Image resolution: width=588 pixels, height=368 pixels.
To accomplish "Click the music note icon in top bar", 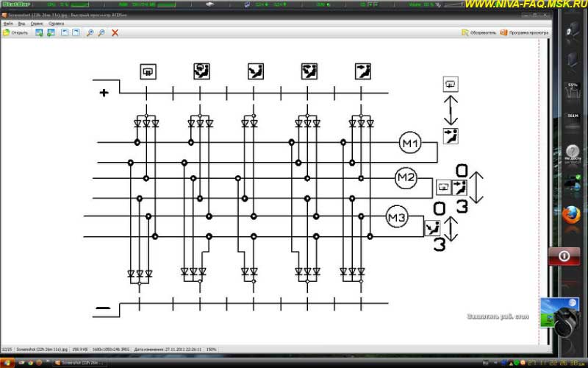I will point(248,4).
